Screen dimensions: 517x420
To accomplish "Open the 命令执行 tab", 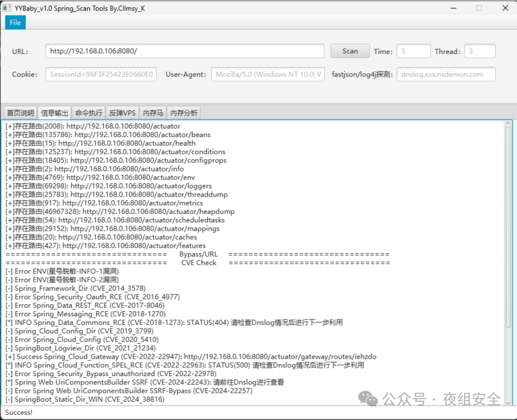I will coord(88,113).
